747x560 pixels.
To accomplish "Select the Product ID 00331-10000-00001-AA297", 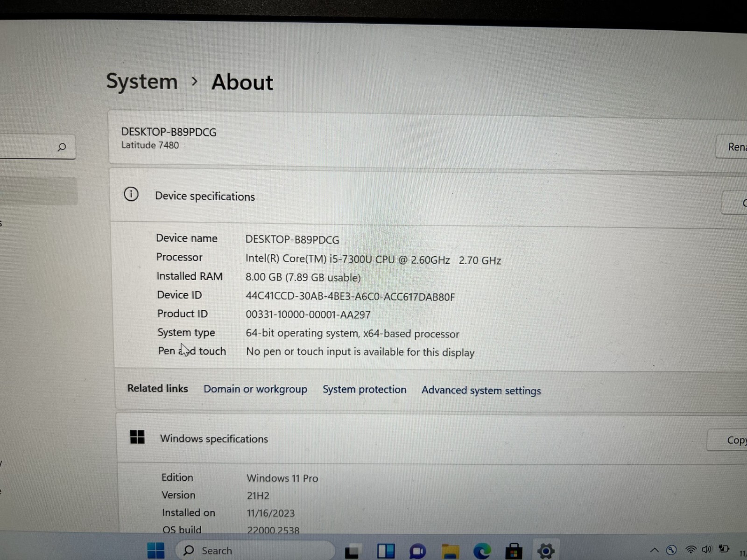I will point(308,315).
